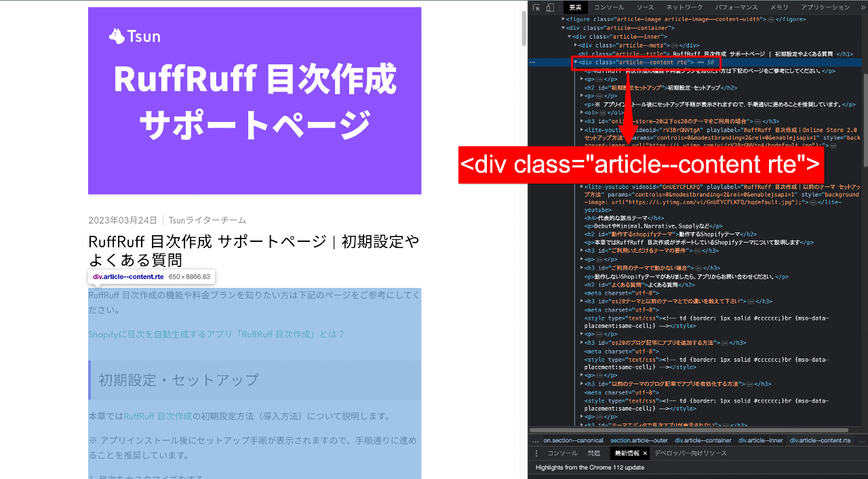Switch to the top コンソール tab
The width and height of the screenshot is (868, 479).
[x=609, y=7]
